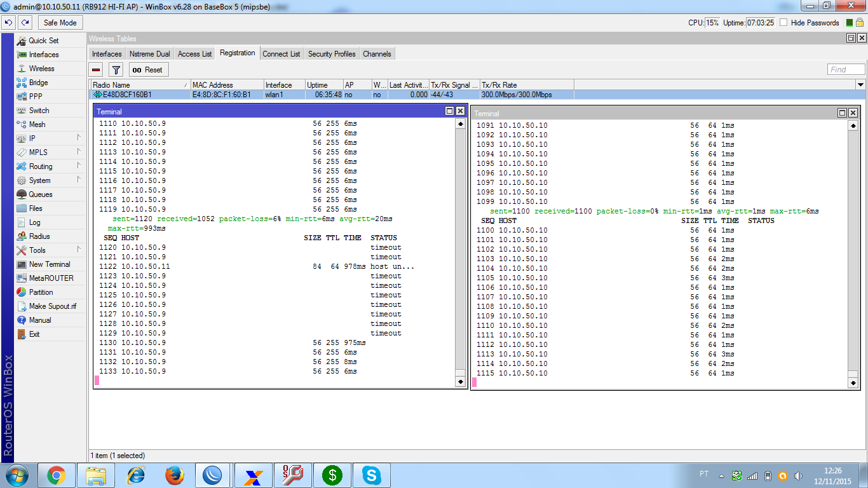Open Internet Explorer from taskbar

tap(135, 475)
